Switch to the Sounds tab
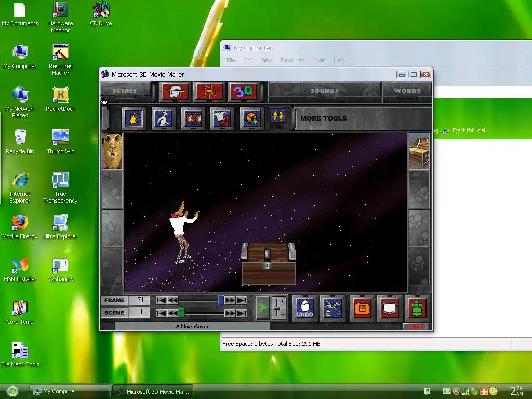This screenshot has width=532, height=399. pos(324,91)
